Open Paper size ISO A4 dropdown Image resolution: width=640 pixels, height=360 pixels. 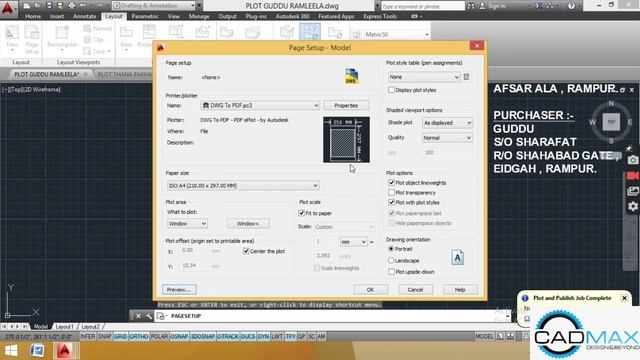click(x=243, y=185)
